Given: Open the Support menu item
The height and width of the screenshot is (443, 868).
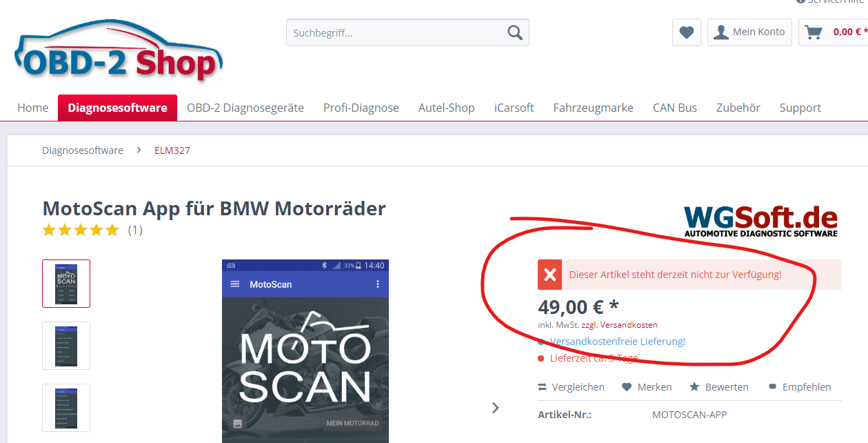Looking at the screenshot, I should click(x=800, y=108).
